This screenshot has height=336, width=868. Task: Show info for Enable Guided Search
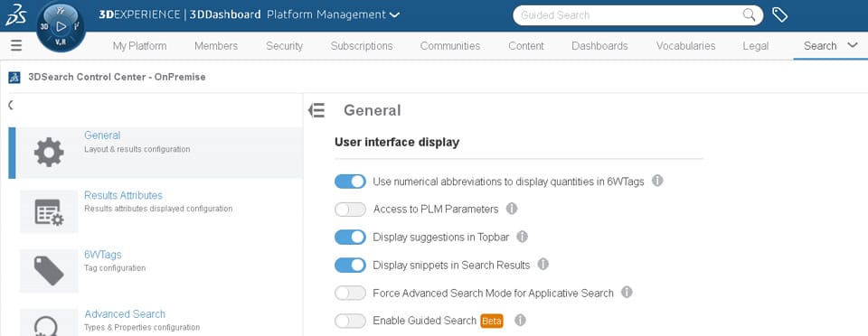point(520,320)
